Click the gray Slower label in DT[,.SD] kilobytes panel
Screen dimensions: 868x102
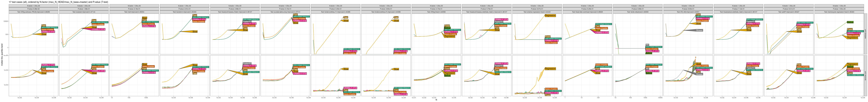tap(699, 30)
